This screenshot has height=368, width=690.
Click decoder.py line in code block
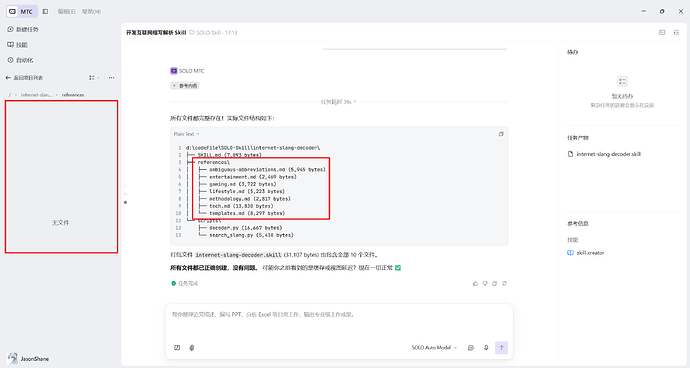click(246, 228)
